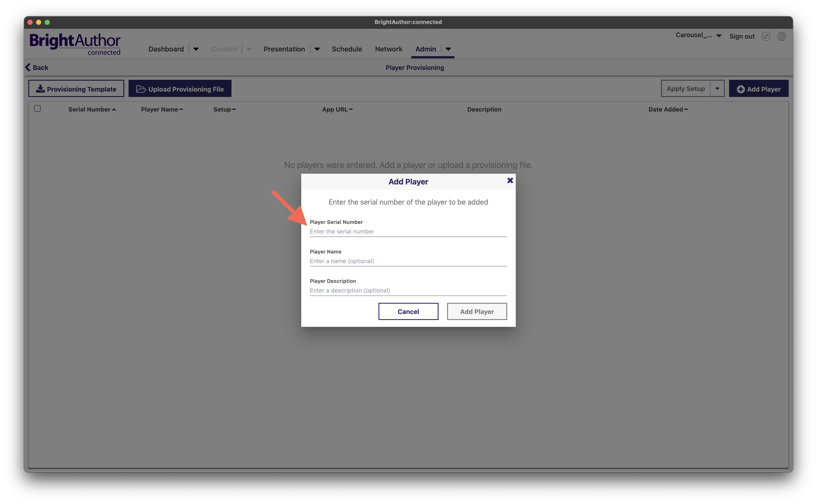Expand the Admin dropdown arrow
The width and height of the screenshot is (817, 504).
coord(448,49)
